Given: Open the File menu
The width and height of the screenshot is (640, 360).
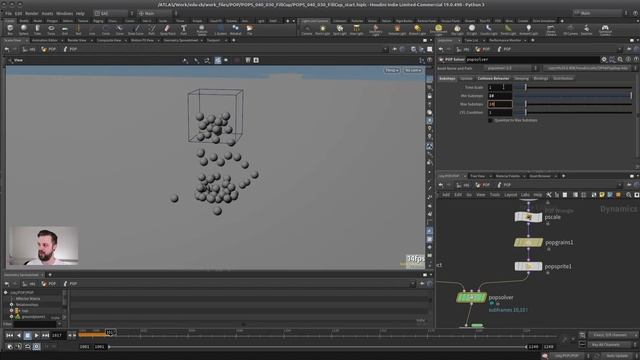Looking at the screenshot, I should click(8, 13).
